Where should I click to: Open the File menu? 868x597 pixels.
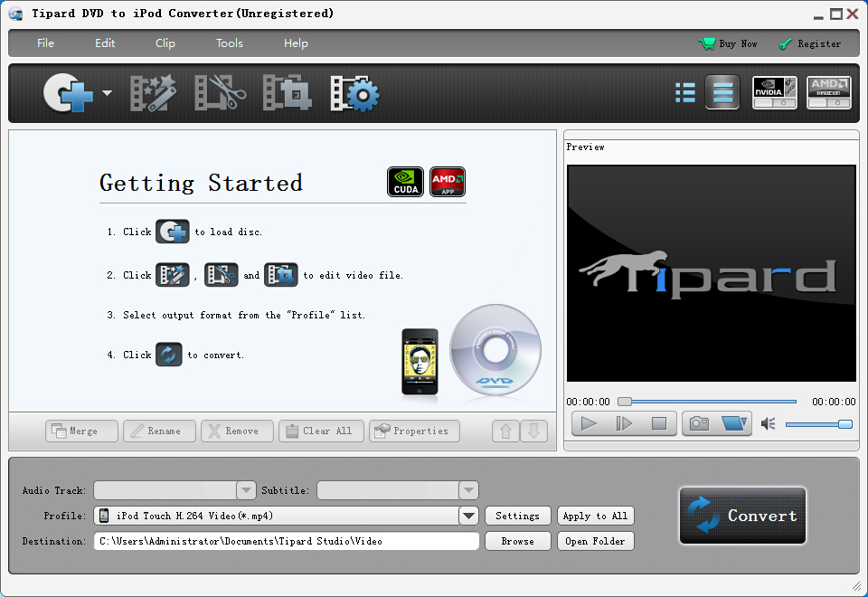pos(45,43)
